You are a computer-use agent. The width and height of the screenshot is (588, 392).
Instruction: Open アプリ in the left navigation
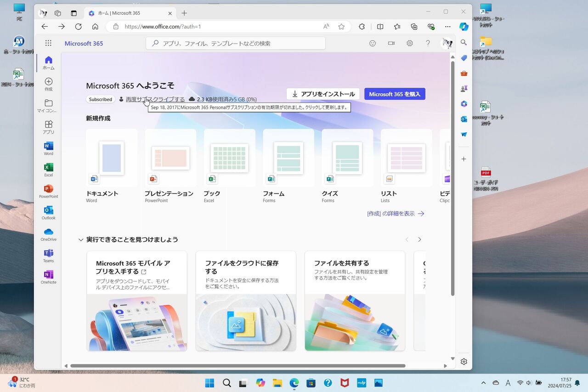coord(49,127)
